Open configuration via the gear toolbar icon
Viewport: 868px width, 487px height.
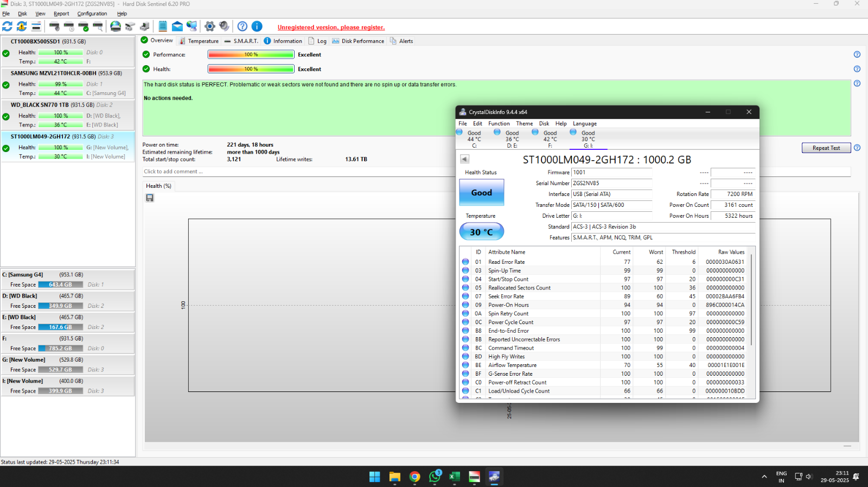tap(210, 26)
